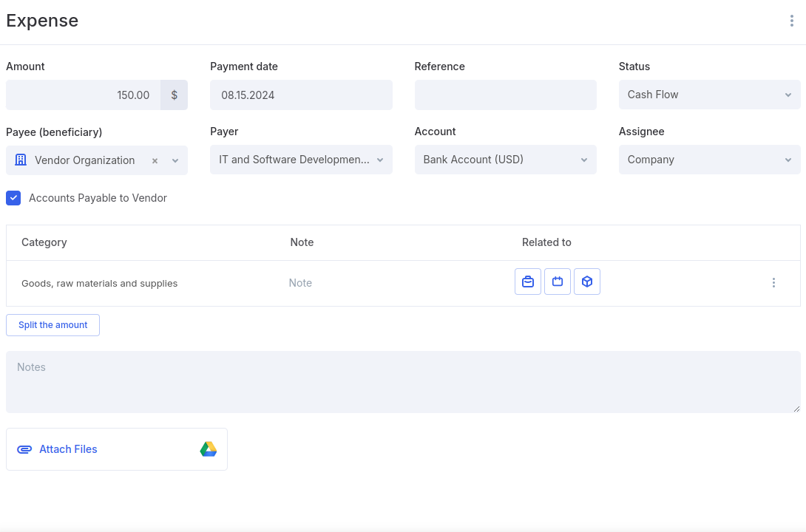The image size is (806, 532).
Task: Click the empty Reference field
Action: [x=504, y=95]
